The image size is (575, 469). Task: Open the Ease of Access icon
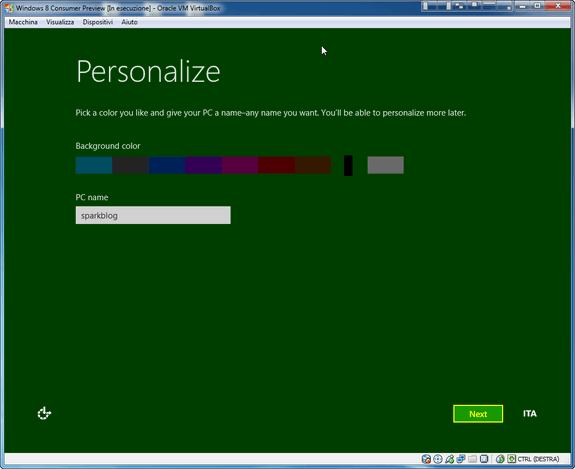point(44,413)
